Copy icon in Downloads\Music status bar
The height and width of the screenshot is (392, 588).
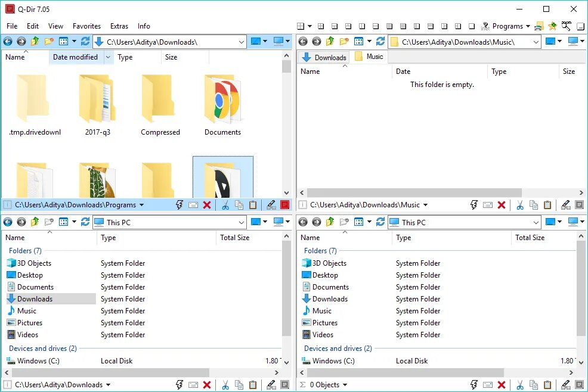click(534, 205)
